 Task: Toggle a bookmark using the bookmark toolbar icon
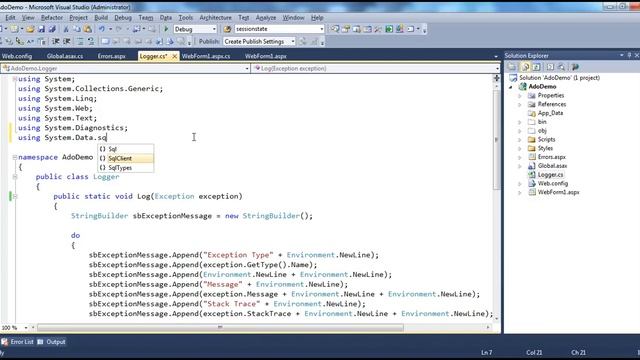click(x=105, y=41)
